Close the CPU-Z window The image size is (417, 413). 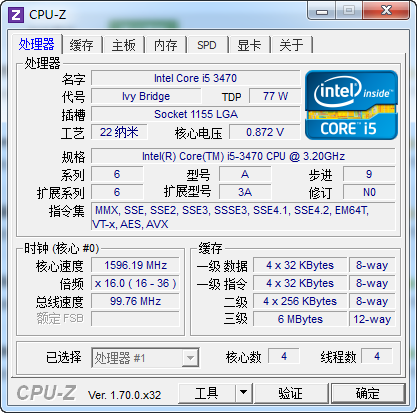point(387,11)
